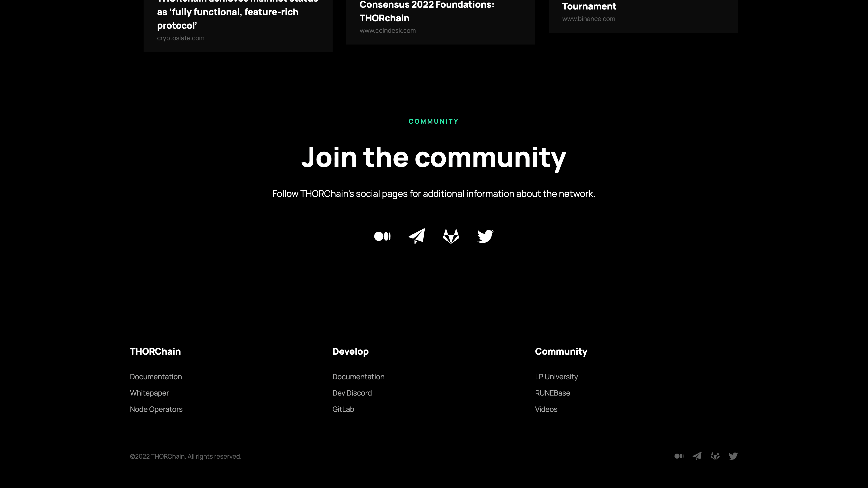
Task: Click small Telegram icon in footer
Action: (x=697, y=456)
